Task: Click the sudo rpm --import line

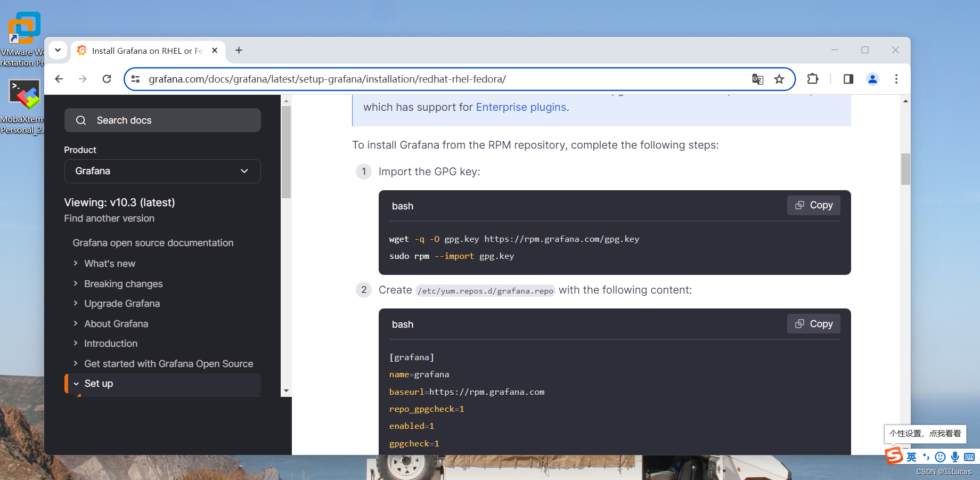Action: tap(452, 256)
